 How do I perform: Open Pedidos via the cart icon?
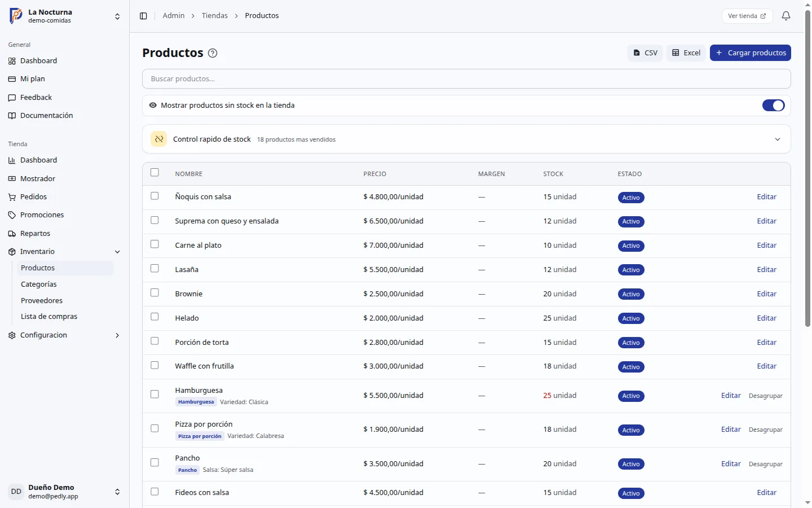[x=12, y=197]
